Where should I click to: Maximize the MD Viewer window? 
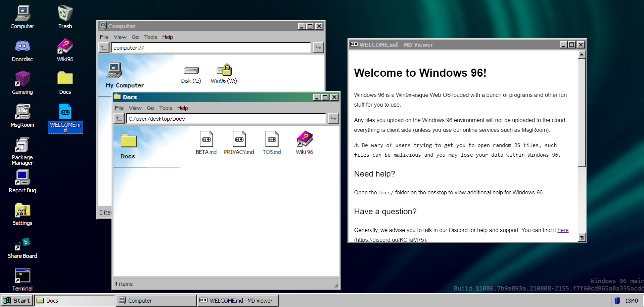tap(572, 45)
